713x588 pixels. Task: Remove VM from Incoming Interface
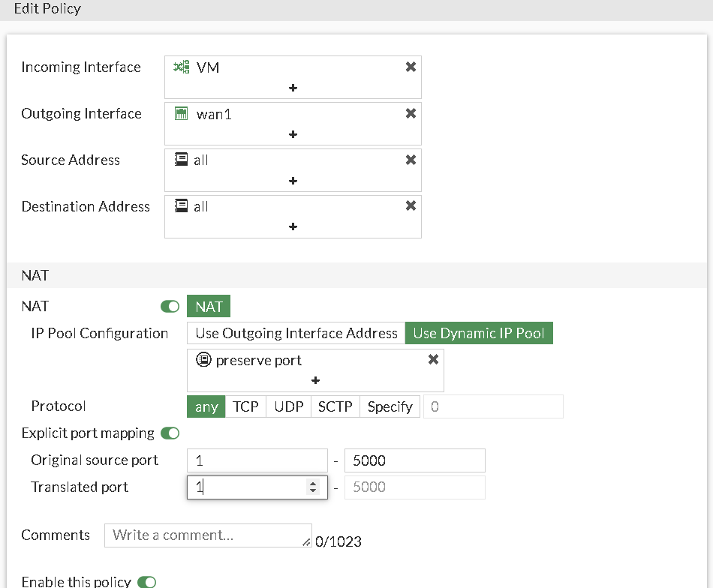pyautogui.click(x=411, y=67)
